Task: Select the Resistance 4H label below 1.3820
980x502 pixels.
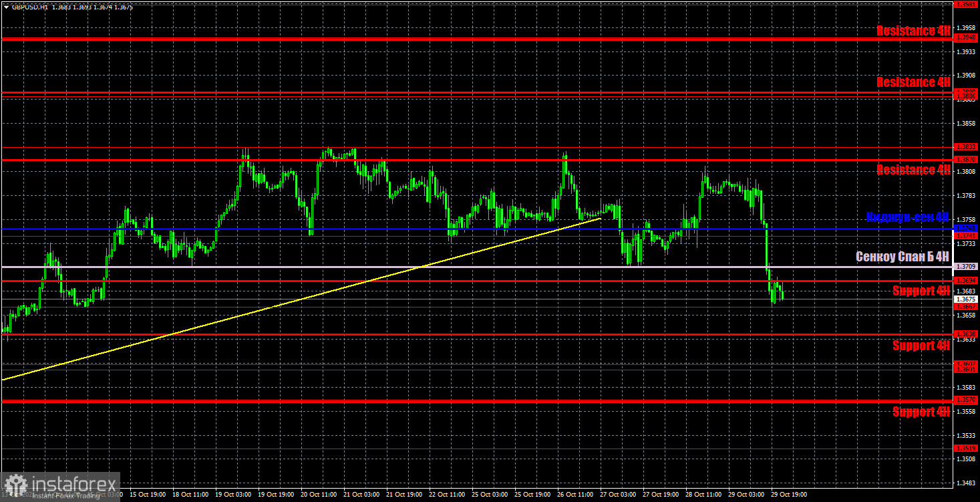Action: [x=913, y=170]
